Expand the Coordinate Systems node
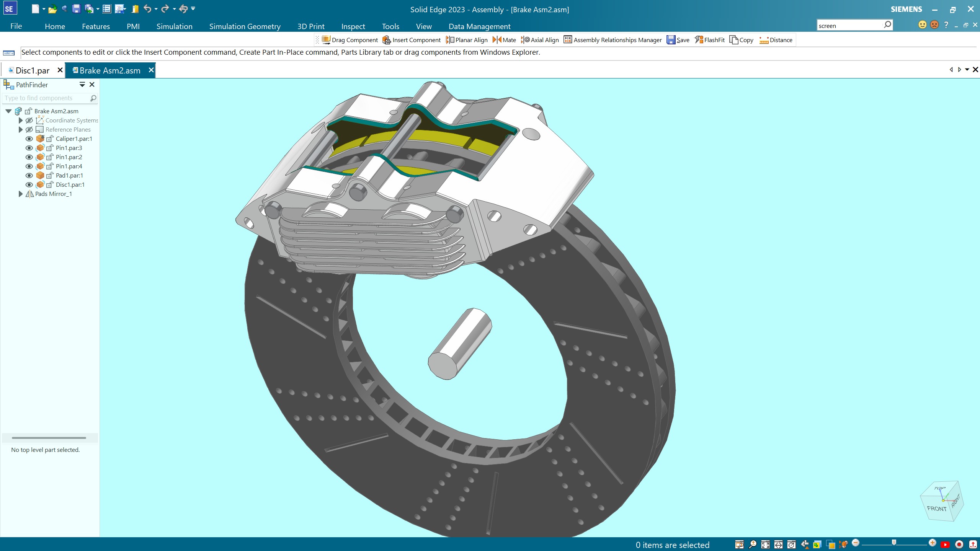Screen dimensions: 980x551 tap(21, 120)
